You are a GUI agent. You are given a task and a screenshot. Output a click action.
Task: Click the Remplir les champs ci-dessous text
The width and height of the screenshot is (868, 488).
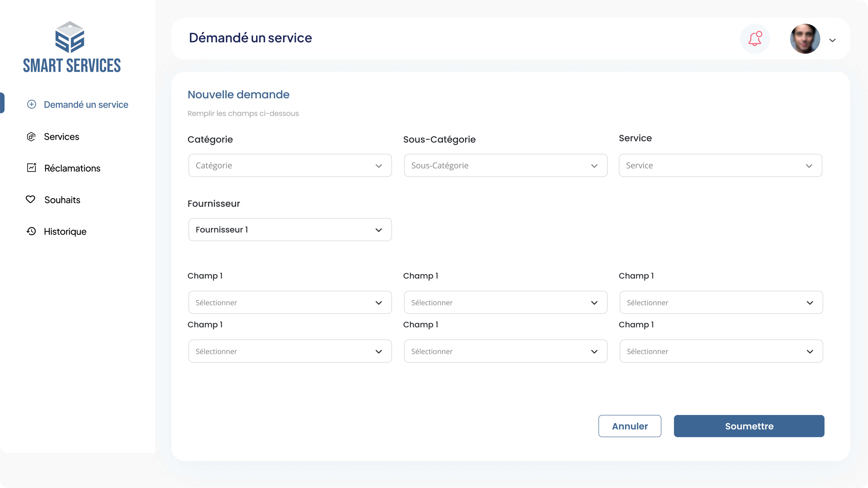243,114
